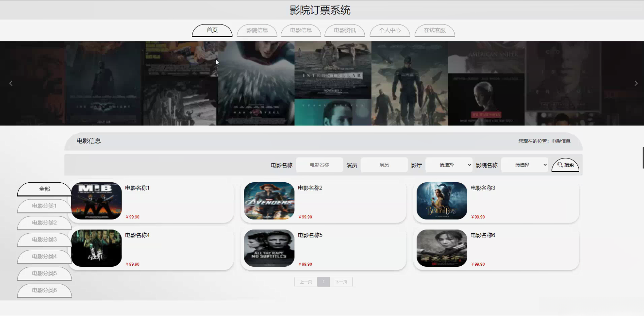Viewport: 644px width, 316px height.
Task: Click the 电影名称5 title
Action: coord(310,235)
